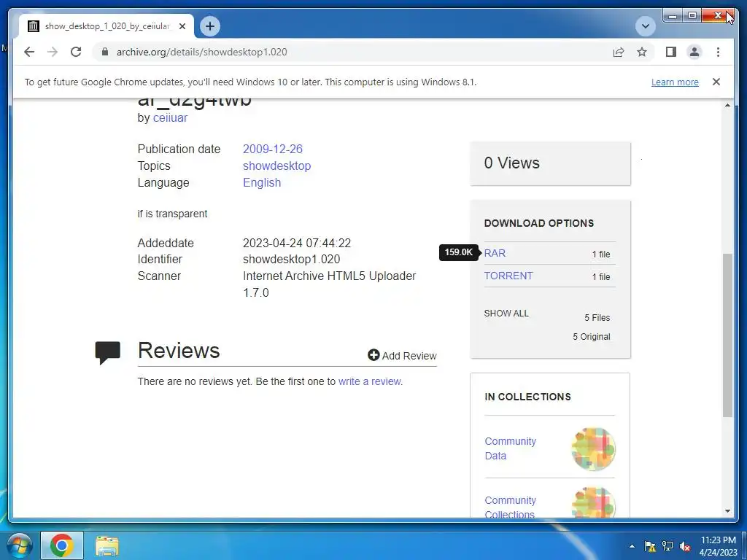Open the Chrome profile menu
This screenshot has height=560, width=747.
tap(694, 52)
